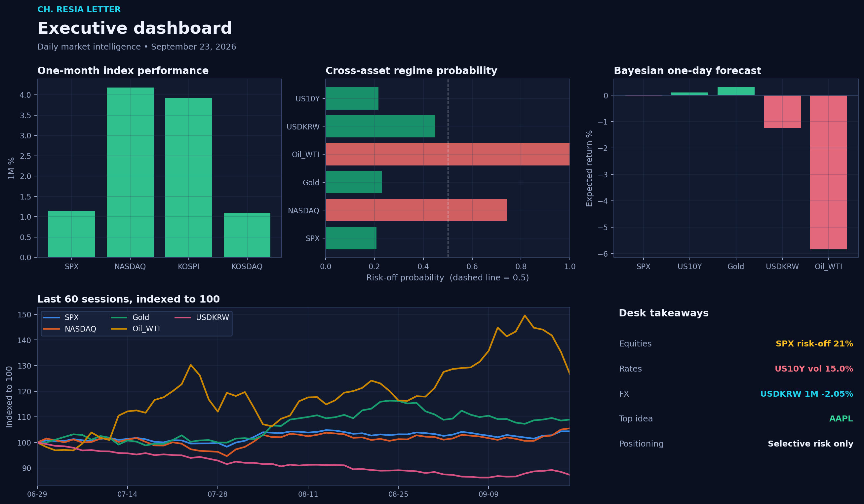Click Oil_WTI legend color swatch
This screenshot has width=864, height=504.
119,329
